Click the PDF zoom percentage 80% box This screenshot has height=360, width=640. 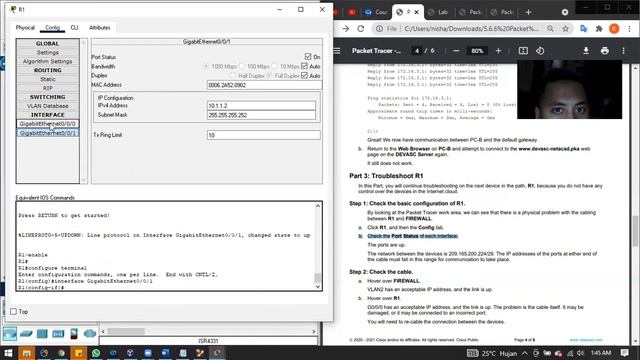point(477,51)
